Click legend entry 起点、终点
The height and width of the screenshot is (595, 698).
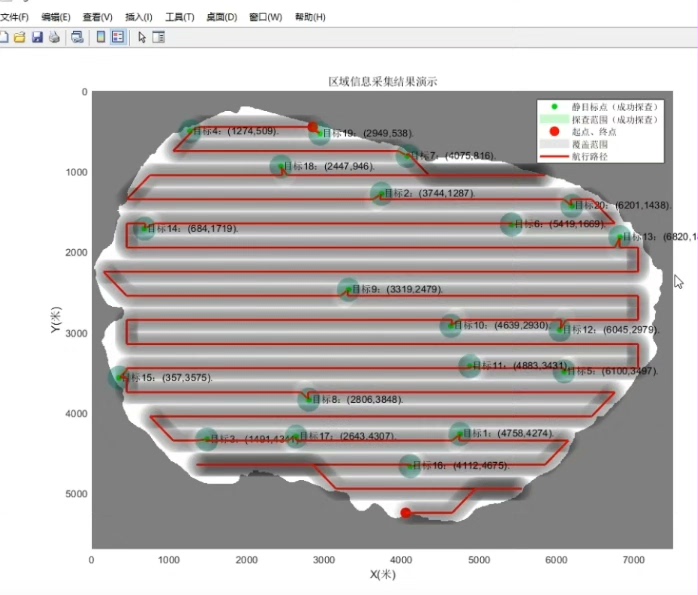(x=594, y=132)
